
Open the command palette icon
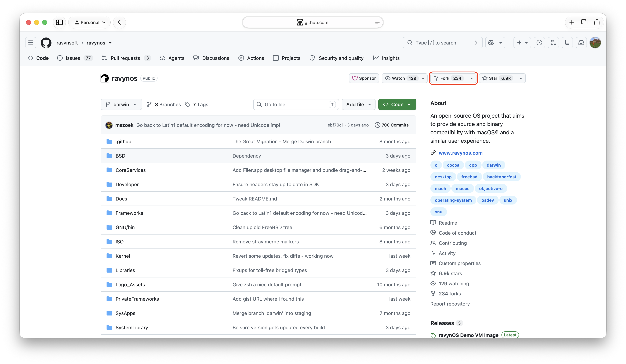pos(477,43)
